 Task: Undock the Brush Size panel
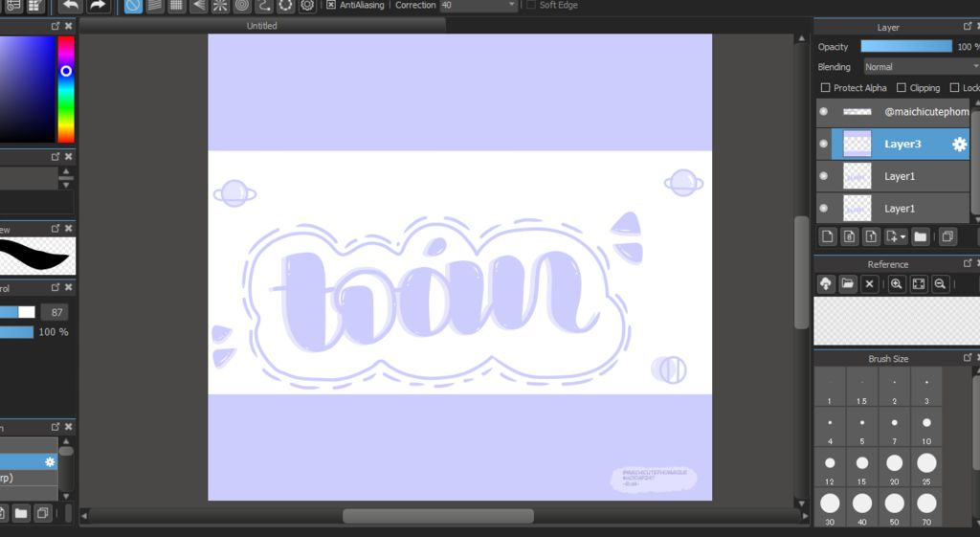[x=968, y=358]
